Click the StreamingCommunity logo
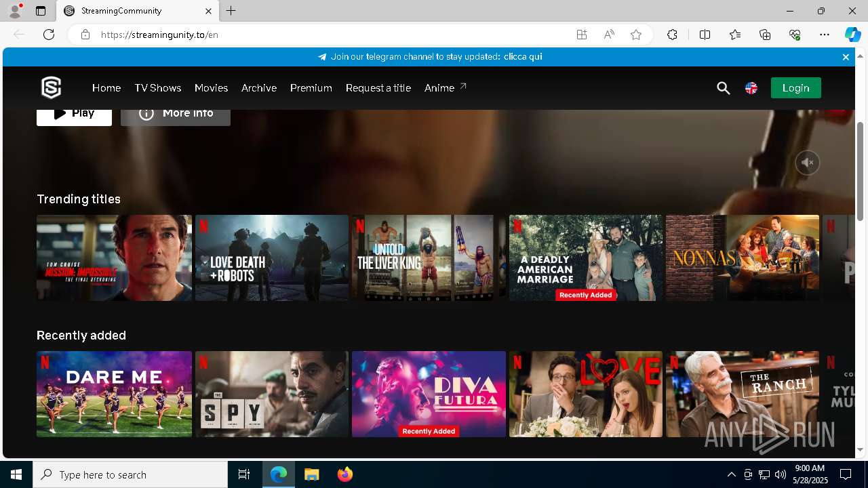868x488 pixels. click(52, 87)
